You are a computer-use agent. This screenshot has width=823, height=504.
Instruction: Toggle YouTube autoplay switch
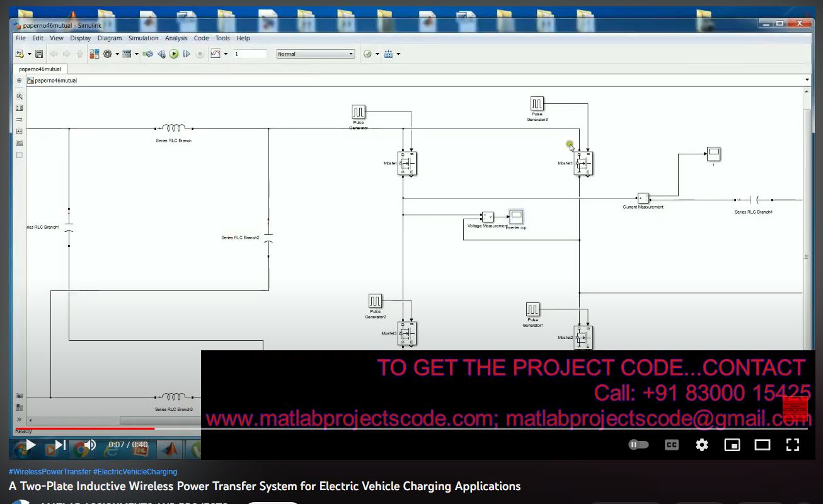pyautogui.click(x=638, y=445)
